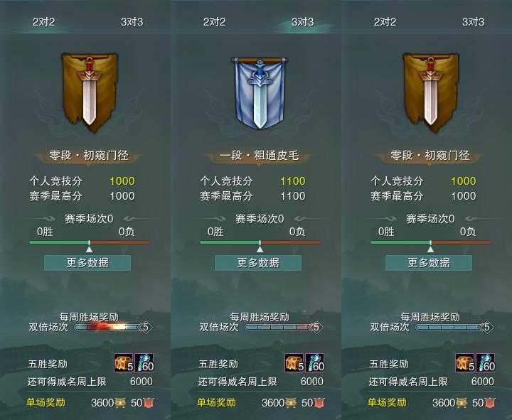This screenshot has width=512, height=420.
Task: Click the gold sword banner in right panel
Action: coord(431,92)
